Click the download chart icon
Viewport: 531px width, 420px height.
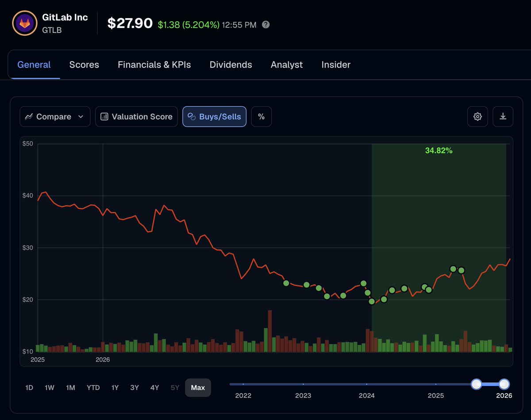point(503,116)
